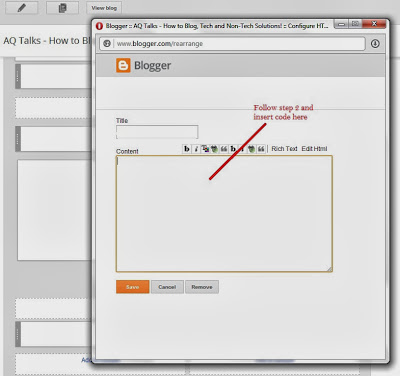This screenshot has height=376, width=400.
Task: Click the site info badge in address bar
Action: point(107,44)
